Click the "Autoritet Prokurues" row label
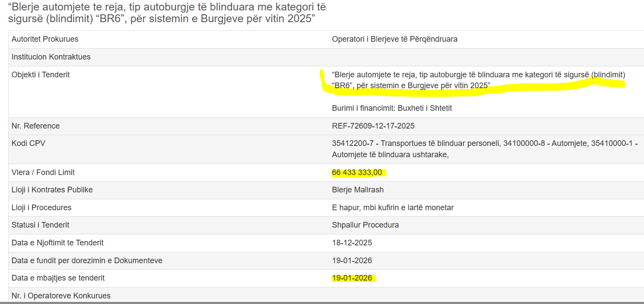Screen dimensions: 644x304 point(45,39)
